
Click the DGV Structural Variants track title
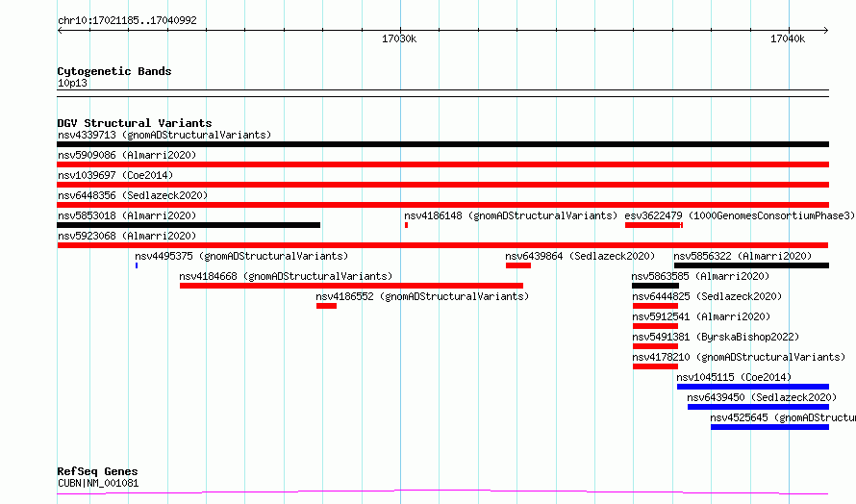click(x=135, y=123)
